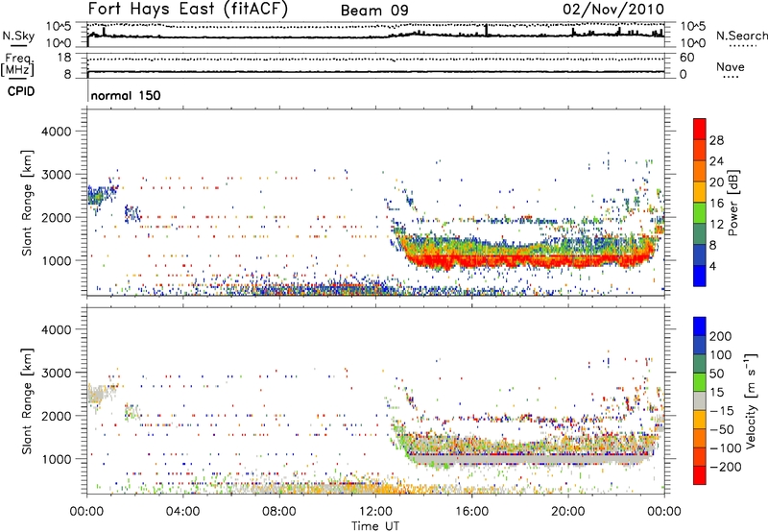Click the 'Freq. [MHz]' axis label
The width and height of the screenshot is (768, 532).
click(17, 65)
